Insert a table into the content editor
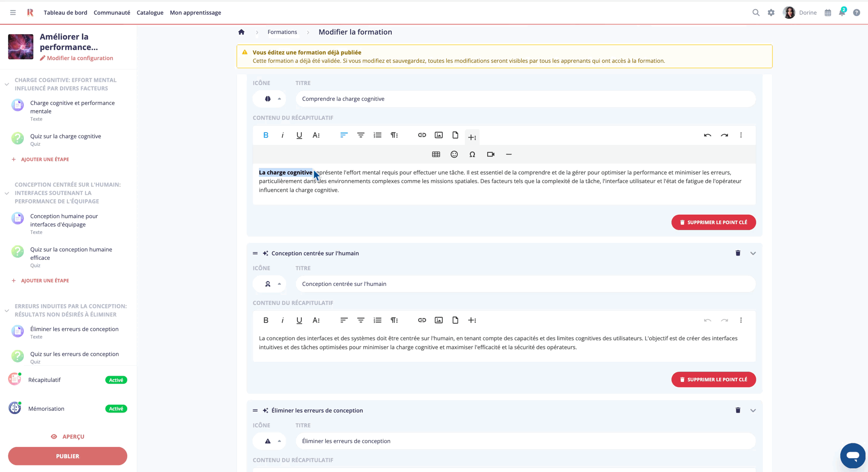The width and height of the screenshot is (868, 472). [436, 154]
